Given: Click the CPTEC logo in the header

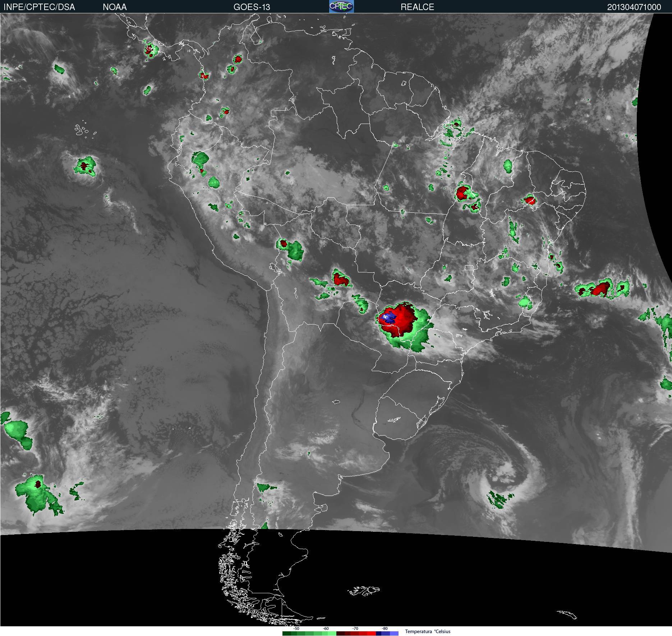Looking at the screenshot, I should point(341,6).
